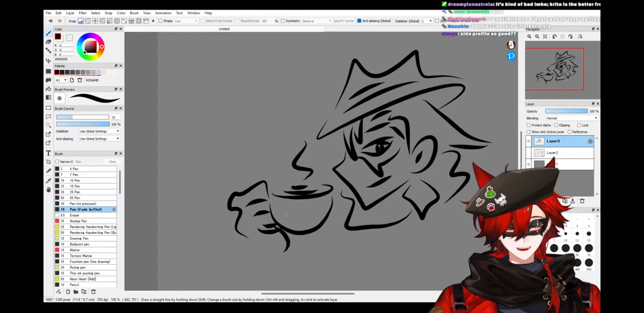Screen dimensions: 644x313
Task: Choose the Magic Wand selection tool
Action: pos(49,125)
